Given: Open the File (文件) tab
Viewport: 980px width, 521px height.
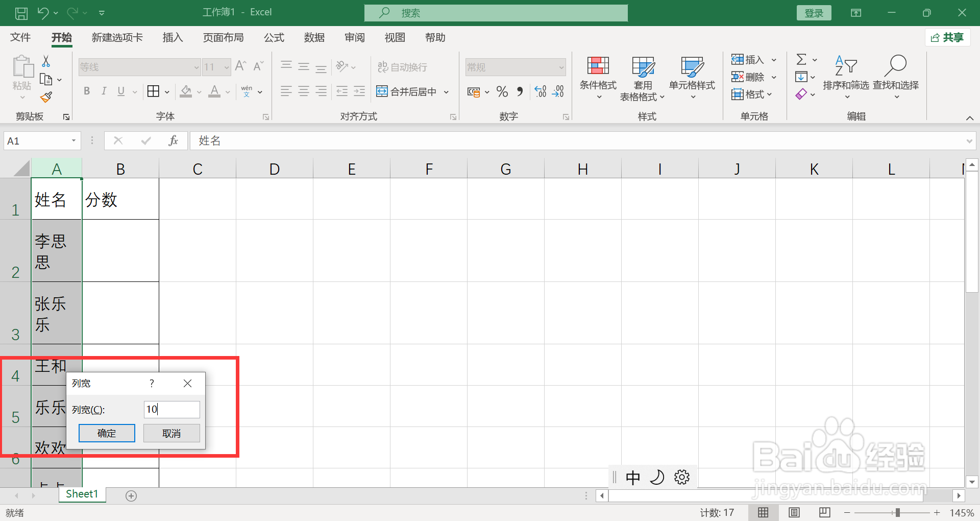Looking at the screenshot, I should click(x=20, y=37).
